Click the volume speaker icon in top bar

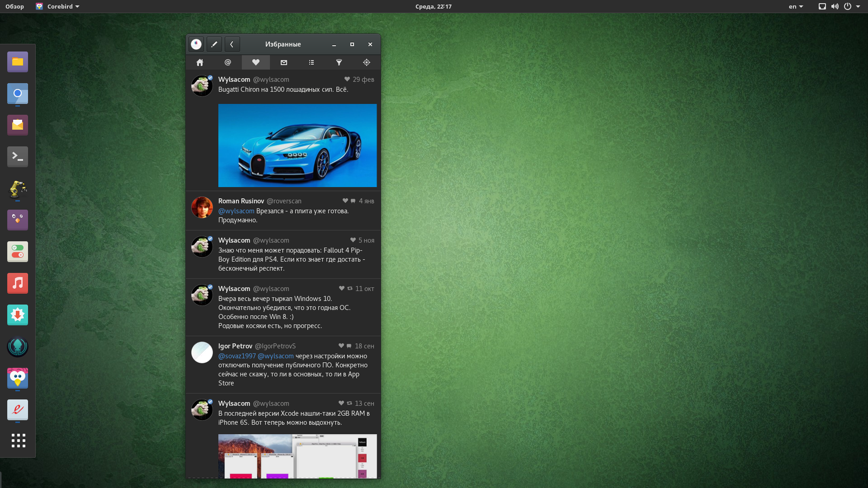[x=835, y=7]
